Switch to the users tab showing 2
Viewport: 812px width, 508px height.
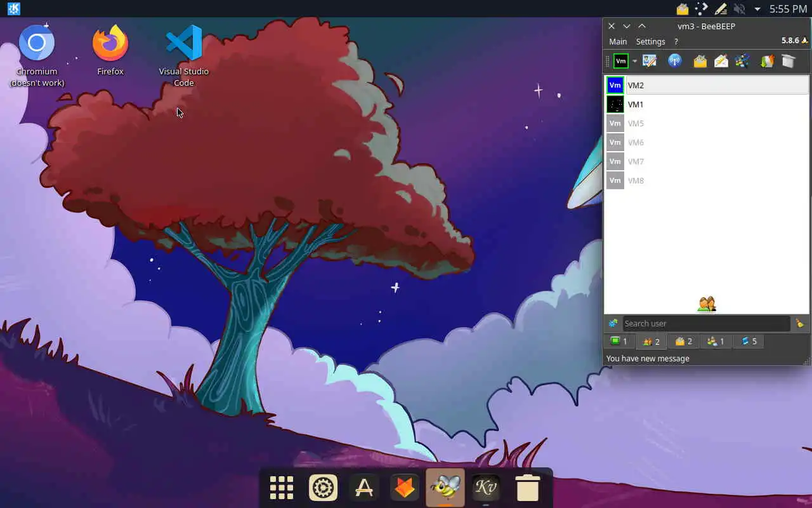click(x=652, y=342)
